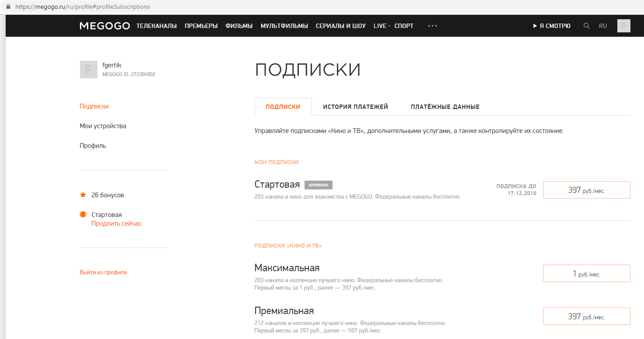The height and width of the screenshot is (339, 644).
Task: Open Мои устройства in sidebar
Action: pos(103,126)
